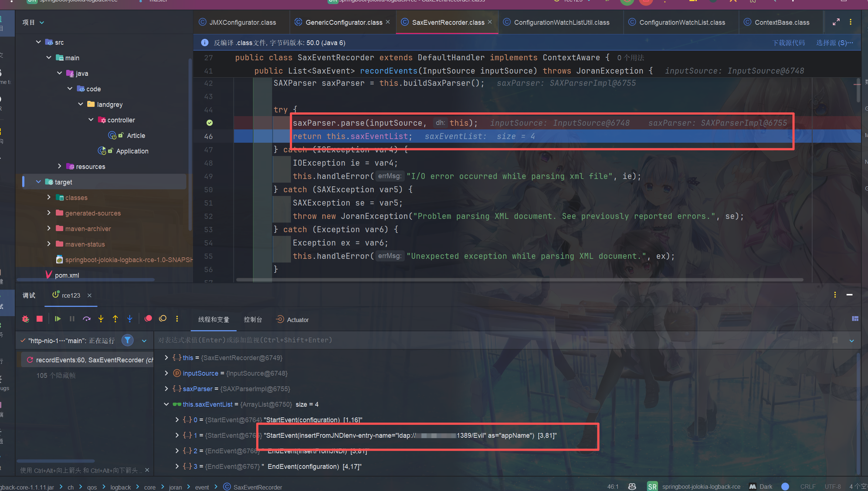Click the 选择源 choose sources link
868x491 pixels.
point(834,43)
